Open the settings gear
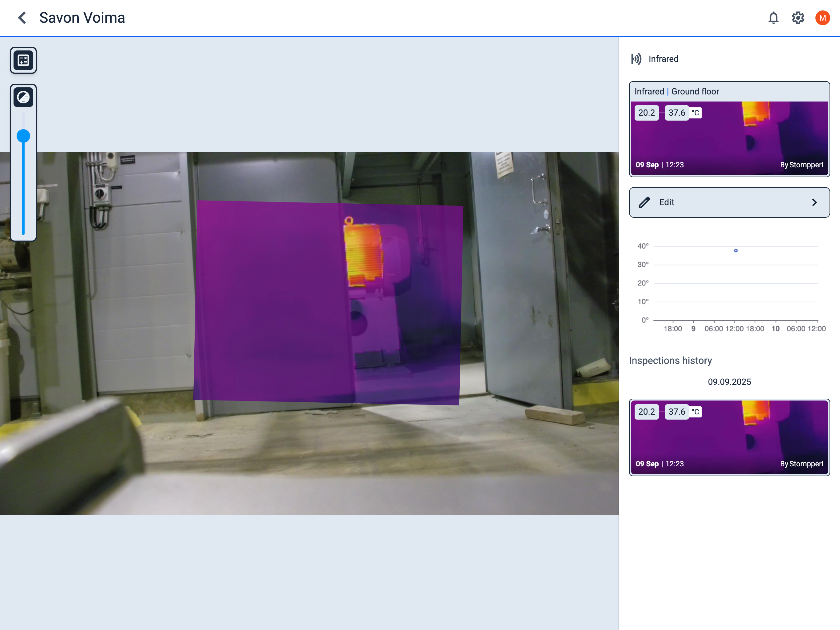840x630 pixels. pyautogui.click(x=798, y=18)
